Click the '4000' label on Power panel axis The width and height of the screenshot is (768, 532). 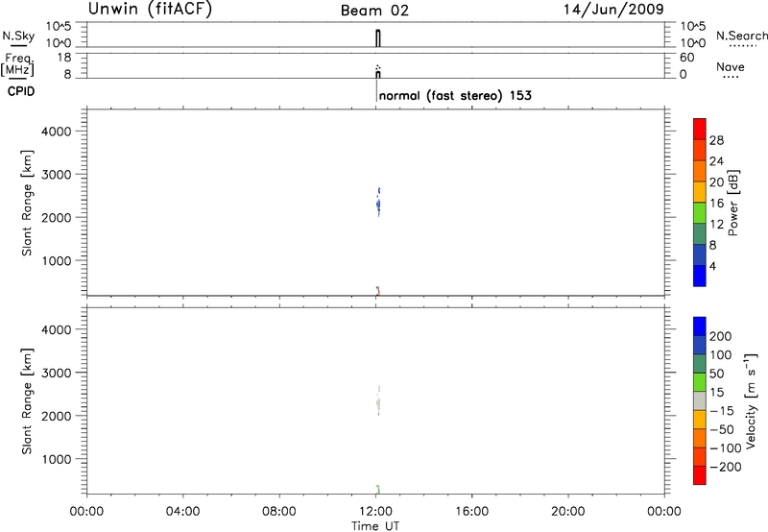click(x=57, y=132)
